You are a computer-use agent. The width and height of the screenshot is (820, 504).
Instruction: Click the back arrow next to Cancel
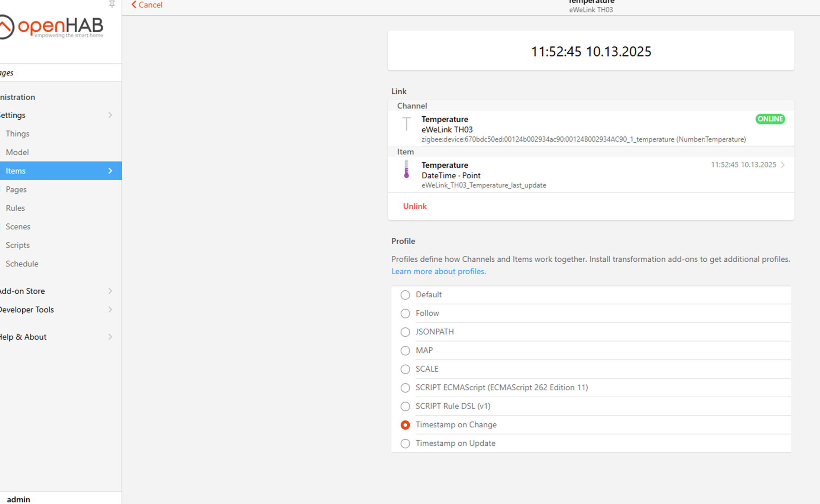pos(134,4)
